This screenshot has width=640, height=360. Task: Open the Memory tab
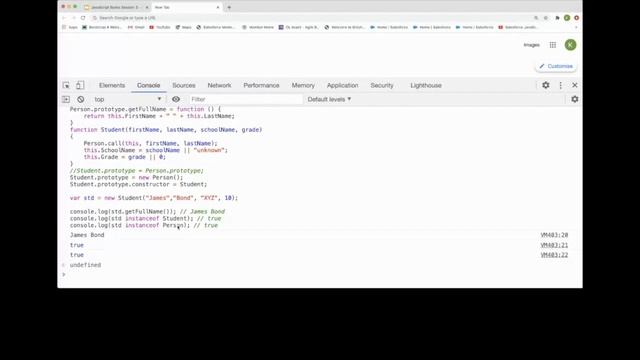303,85
